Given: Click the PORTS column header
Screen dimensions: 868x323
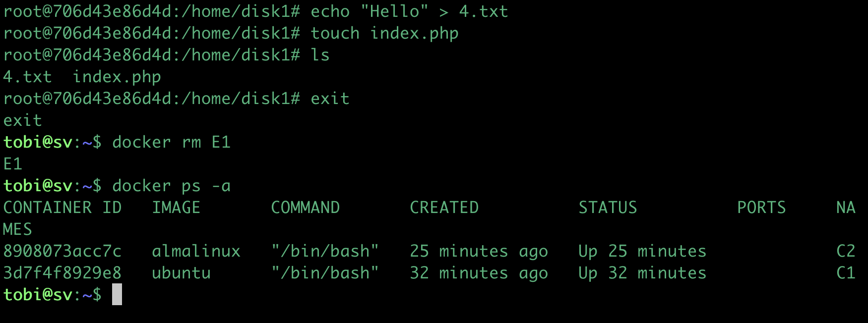Looking at the screenshot, I should [761, 208].
